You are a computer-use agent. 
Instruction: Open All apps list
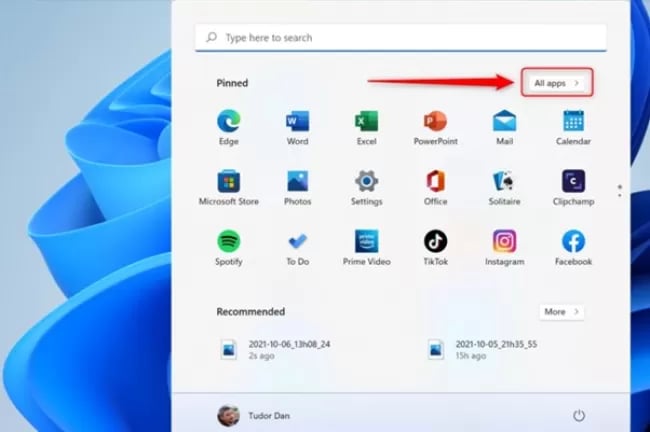pos(557,83)
